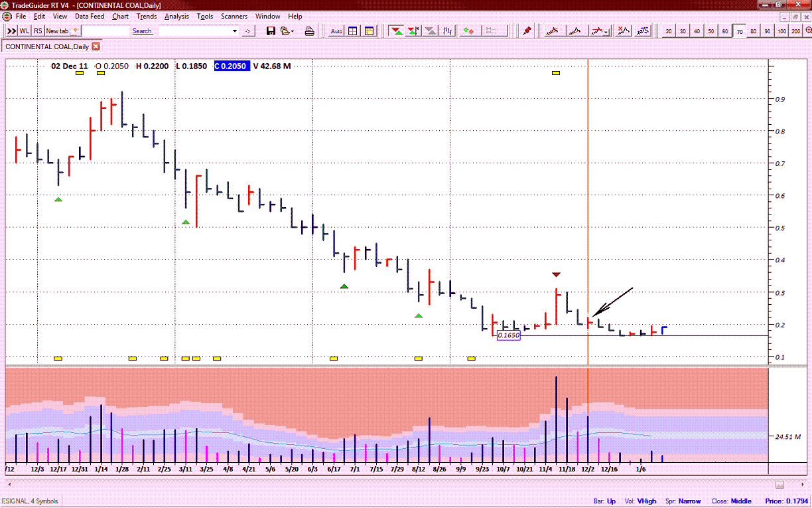Click the TradeGuider logo icon in the menu bar

7,16
